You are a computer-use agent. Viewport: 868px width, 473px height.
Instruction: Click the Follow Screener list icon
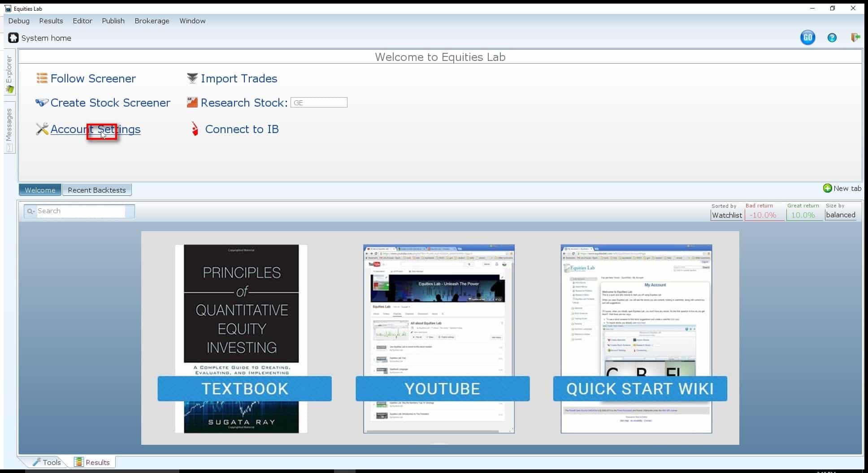tap(42, 78)
